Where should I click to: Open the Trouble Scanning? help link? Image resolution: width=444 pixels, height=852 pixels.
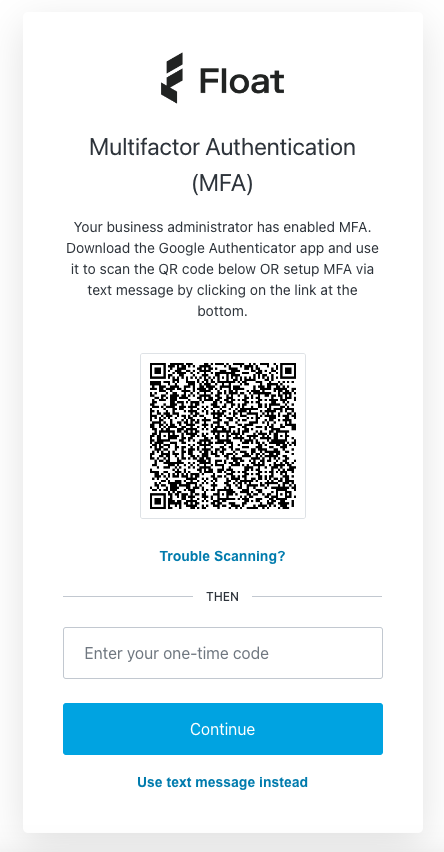222,556
